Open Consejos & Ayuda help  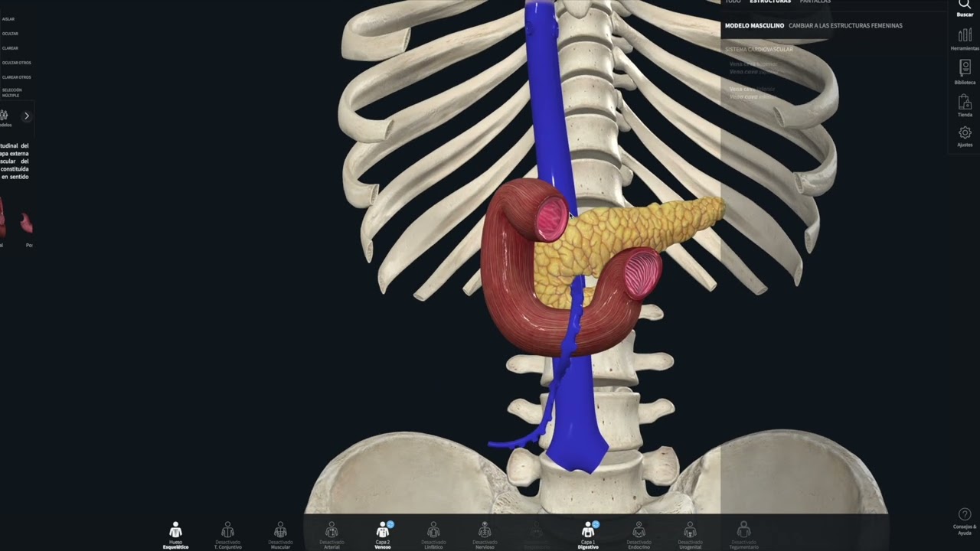pyautogui.click(x=965, y=521)
